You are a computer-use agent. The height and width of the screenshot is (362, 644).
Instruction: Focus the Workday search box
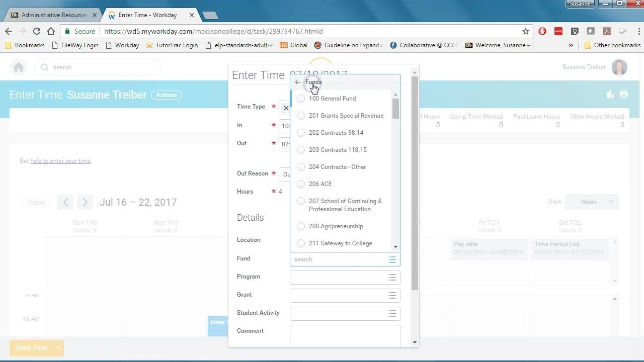click(98, 67)
